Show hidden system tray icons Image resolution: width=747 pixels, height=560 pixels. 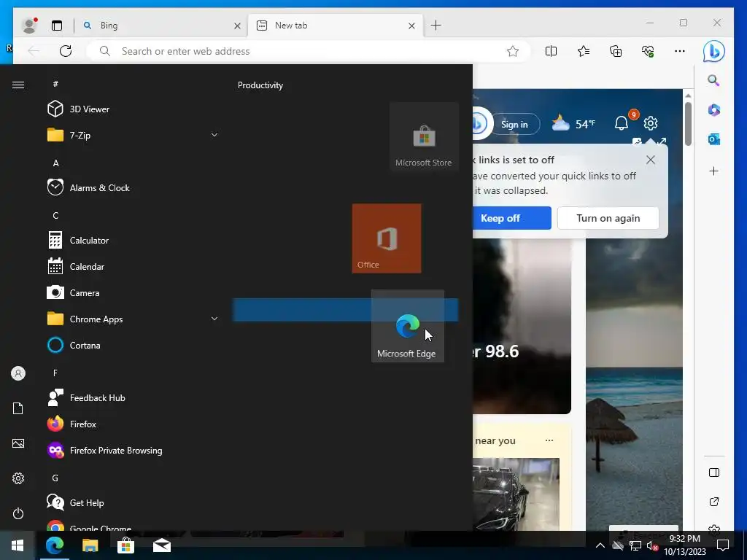click(x=600, y=545)
